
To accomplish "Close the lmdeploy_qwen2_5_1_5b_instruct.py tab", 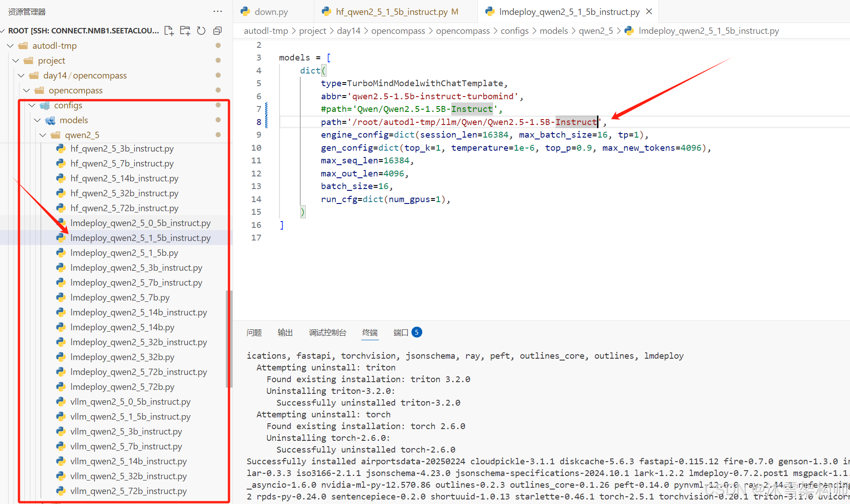I will (649, 11).
